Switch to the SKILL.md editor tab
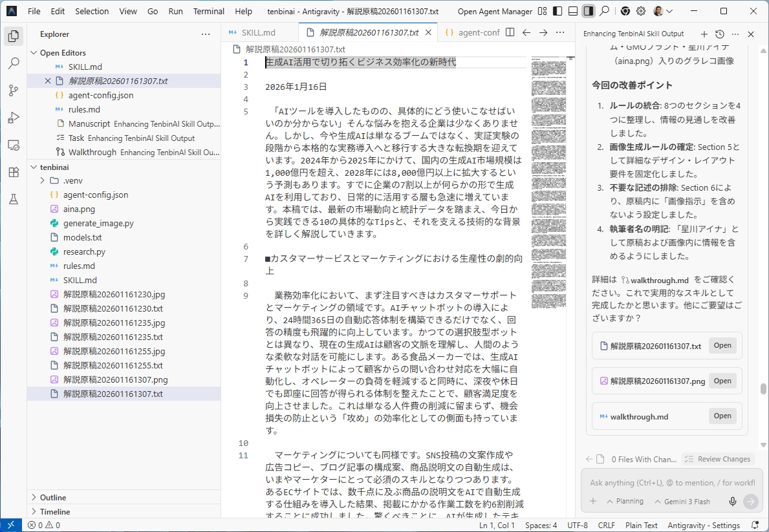The width and height of the screenshot is (769, 532). 258,32
